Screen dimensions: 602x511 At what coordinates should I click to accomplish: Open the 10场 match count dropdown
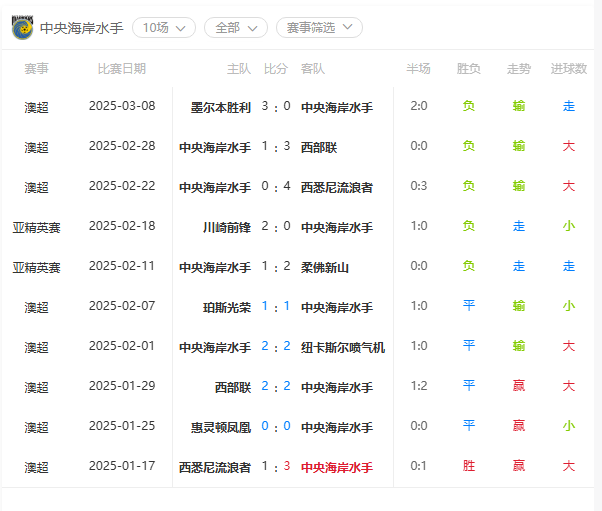click(164, 28)
